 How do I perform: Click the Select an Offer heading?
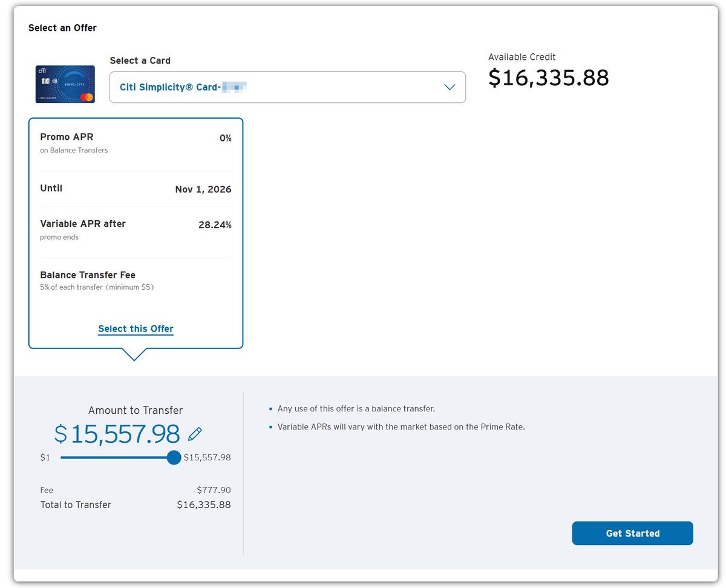click(62, 28)
